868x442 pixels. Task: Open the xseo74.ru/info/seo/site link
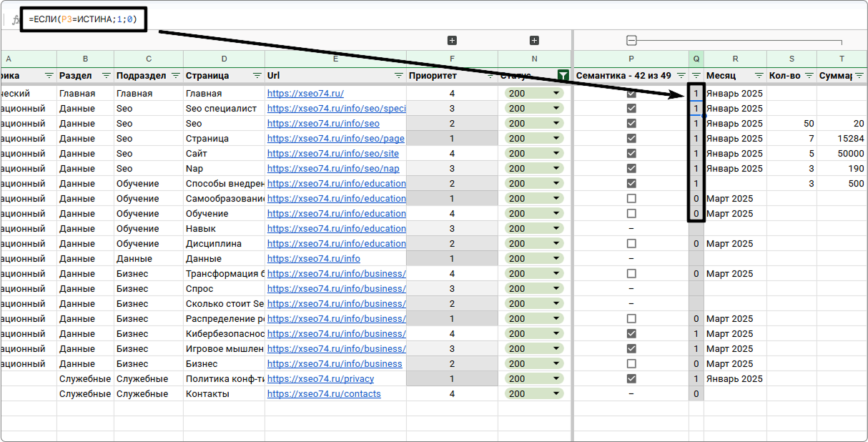[333, 153]
